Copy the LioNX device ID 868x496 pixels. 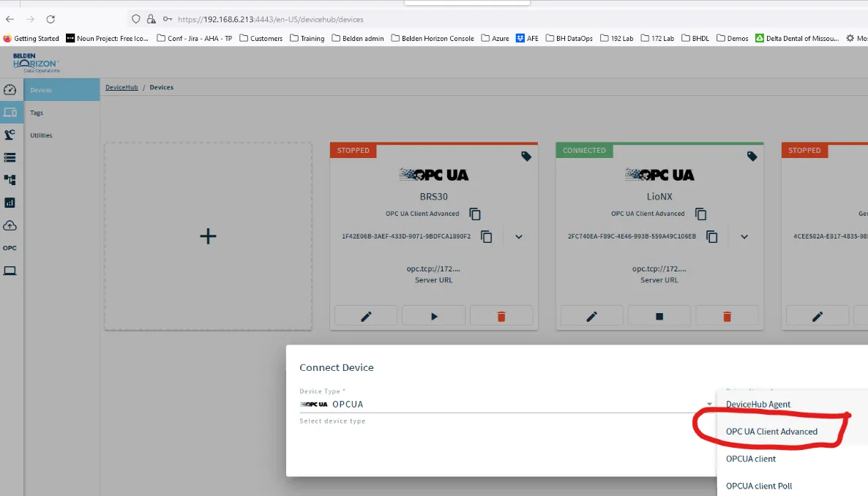click(x=712, y=236)
